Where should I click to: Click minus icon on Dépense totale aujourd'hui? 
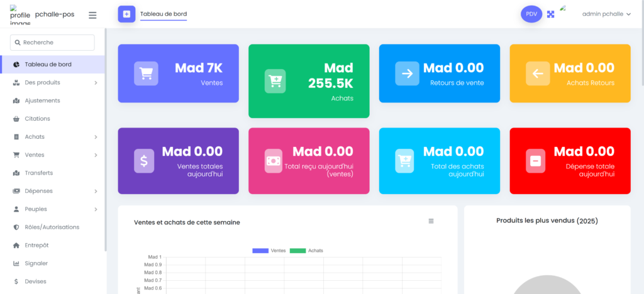coord(536,161)
